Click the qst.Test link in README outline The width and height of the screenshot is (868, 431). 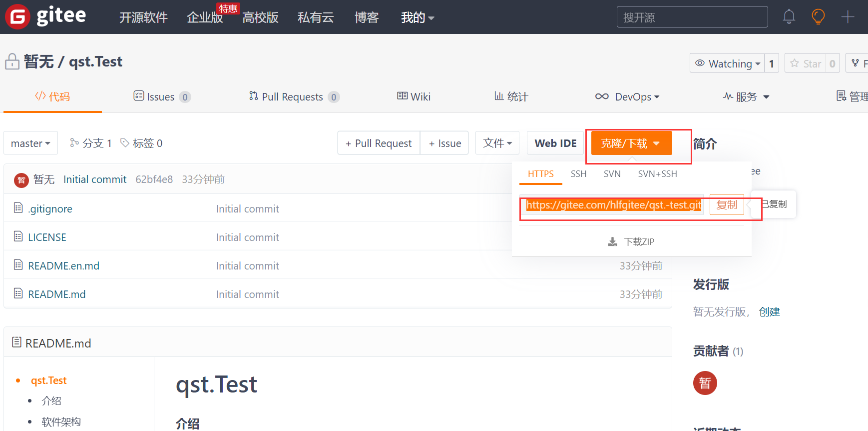(x=48, y=380)
